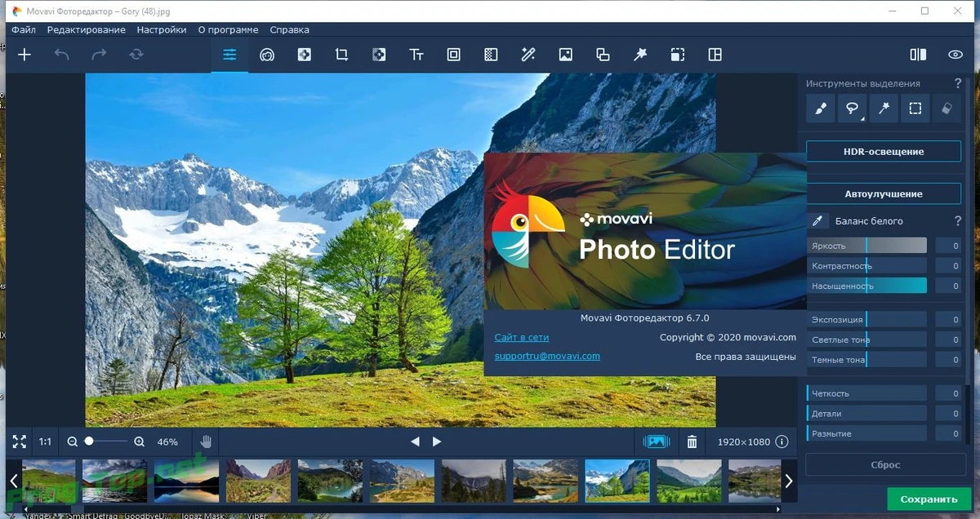Viewport: 980px width, 519px height.
Task: Click the zoom out magnifier icon
Action: point(73,441)
